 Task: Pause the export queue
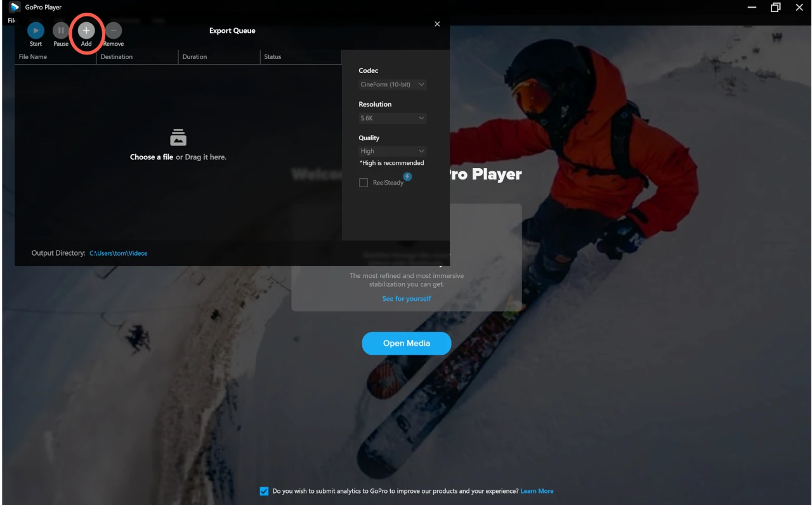click(61, 30)
